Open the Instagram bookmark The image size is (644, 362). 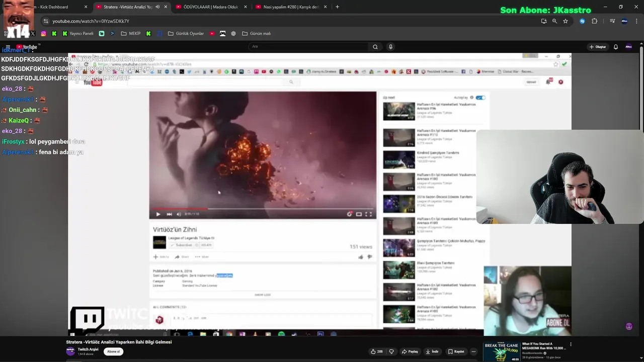tap(43, 34)
